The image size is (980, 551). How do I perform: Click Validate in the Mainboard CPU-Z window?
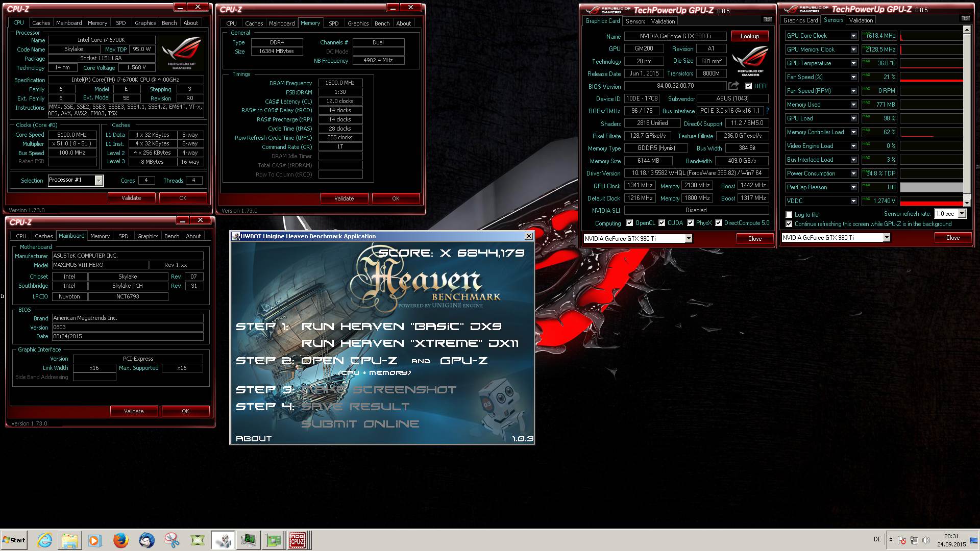click(134, 411)
